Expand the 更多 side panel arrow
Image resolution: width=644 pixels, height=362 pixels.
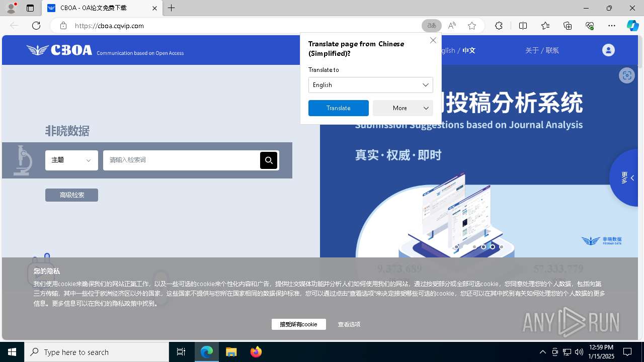point(632,177)
